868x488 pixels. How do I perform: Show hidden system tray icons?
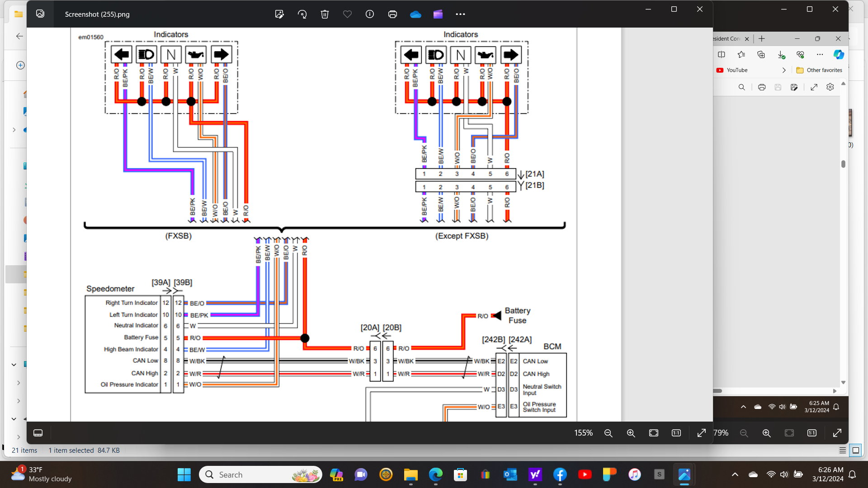pyautogui.click(x=735, y=474)
